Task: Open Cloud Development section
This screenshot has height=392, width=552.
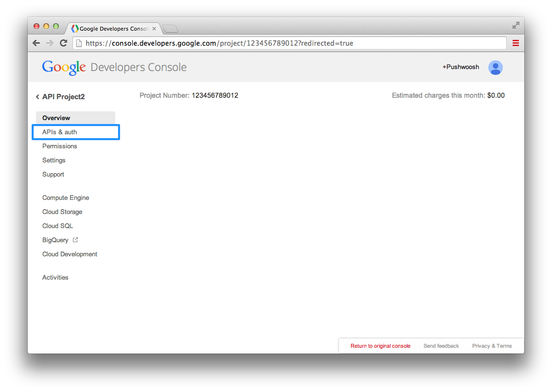Action: 70,254
